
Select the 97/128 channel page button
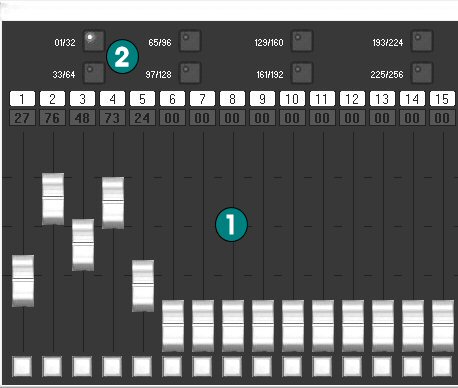190,73
